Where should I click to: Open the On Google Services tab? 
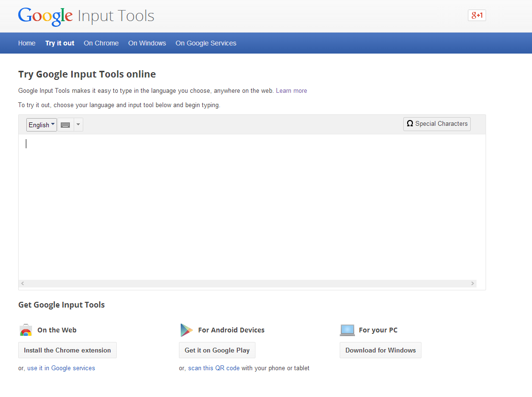click(206, 43)
